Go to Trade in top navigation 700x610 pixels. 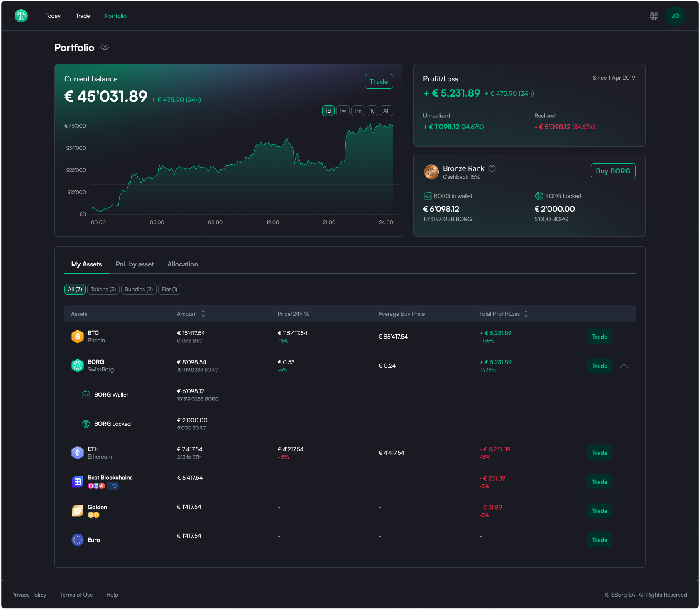click(x=83, y=16)
